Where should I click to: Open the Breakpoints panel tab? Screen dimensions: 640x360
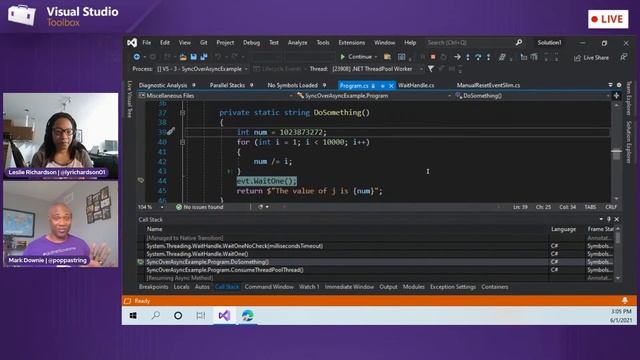[x=153, y=287]
